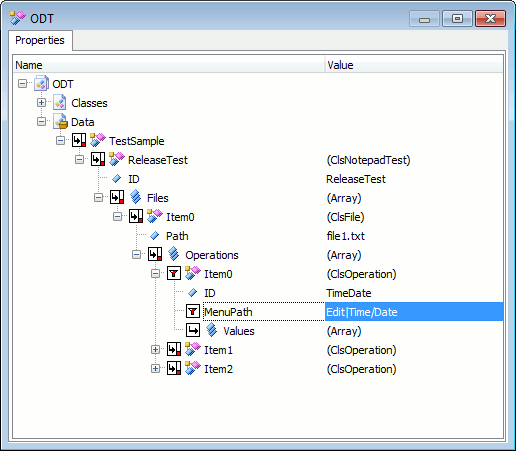Click the arrow icon beside Values

(x=193, y=331)
